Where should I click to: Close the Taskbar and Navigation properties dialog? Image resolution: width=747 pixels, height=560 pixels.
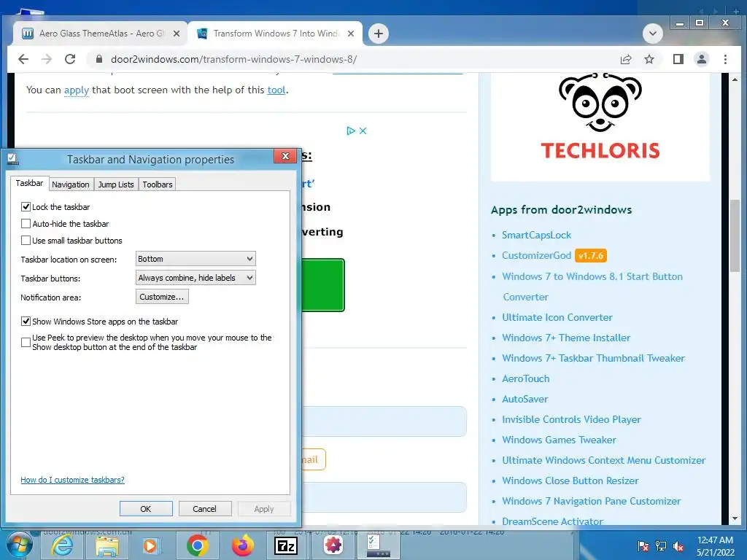tap(285, 156)
